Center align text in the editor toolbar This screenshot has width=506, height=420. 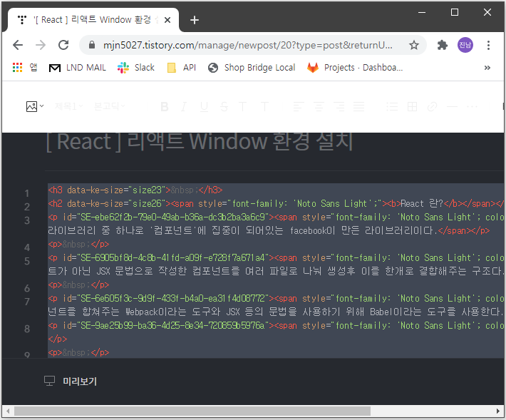coord(319,106)
